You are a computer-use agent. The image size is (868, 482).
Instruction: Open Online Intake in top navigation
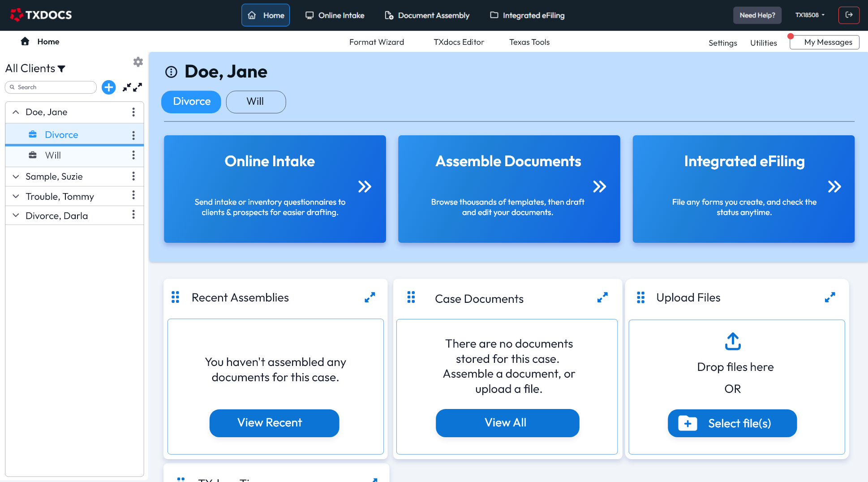335,15
